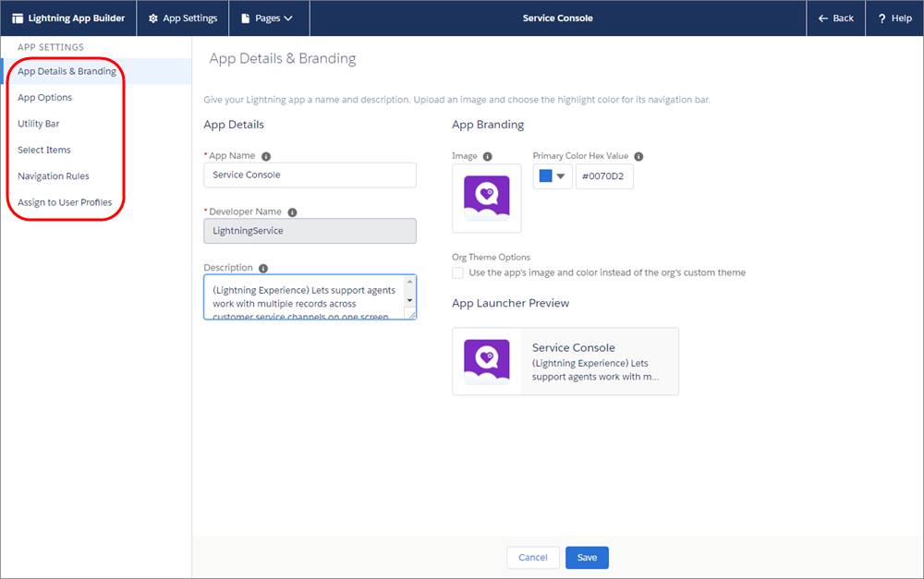Click the description textarea resize handle

tap(412, 315)
